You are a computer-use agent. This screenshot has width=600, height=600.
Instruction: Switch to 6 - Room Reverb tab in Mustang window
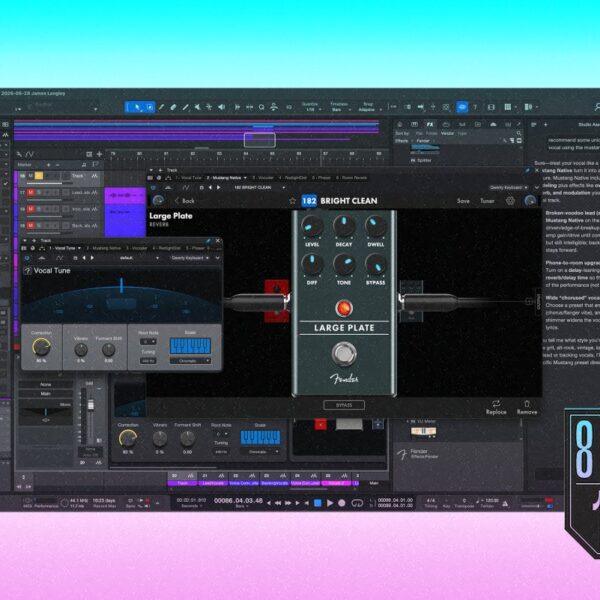pos(351,178)
